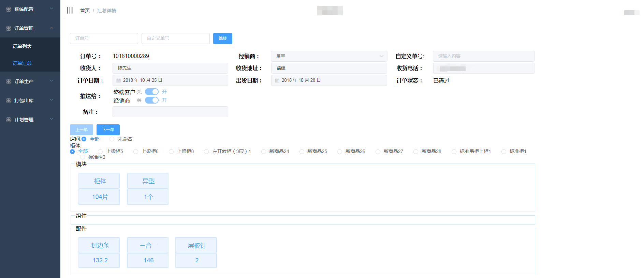Click the 跳转 button
This screenshot has height=278, width=644.
pyautogui.click(x=222, y=38)
